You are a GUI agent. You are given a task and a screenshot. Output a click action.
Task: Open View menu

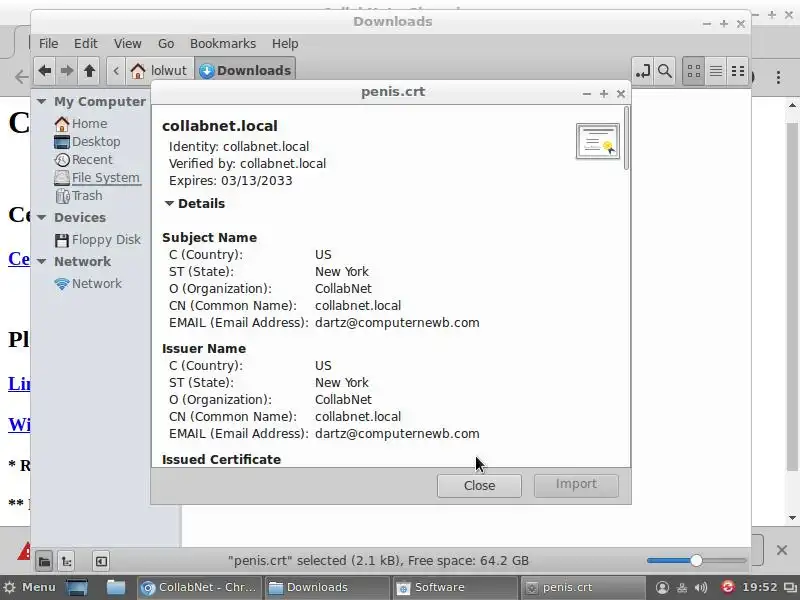(128, 43)
